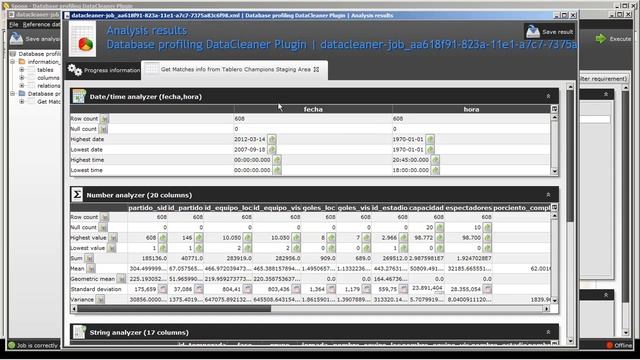
Task: Click right arrow of Number analyzer horizontal scrollbar
Action: point(547,309)
